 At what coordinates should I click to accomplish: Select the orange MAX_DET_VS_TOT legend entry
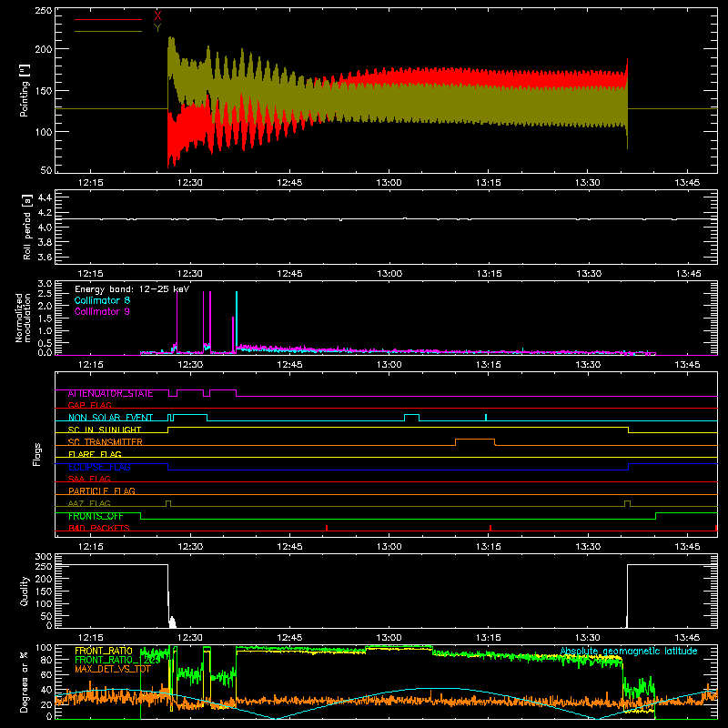pos(113,669)
